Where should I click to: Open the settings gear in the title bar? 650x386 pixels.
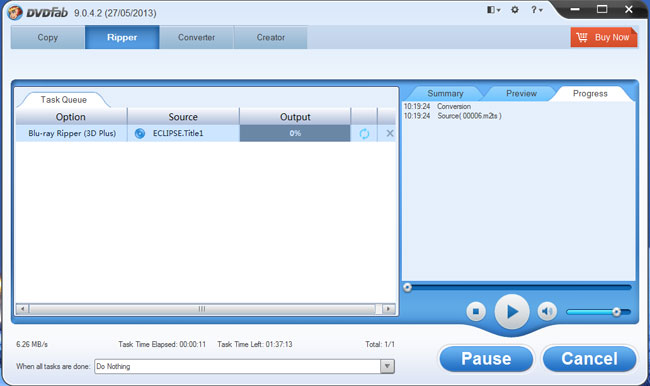click(x=515, y=10)
